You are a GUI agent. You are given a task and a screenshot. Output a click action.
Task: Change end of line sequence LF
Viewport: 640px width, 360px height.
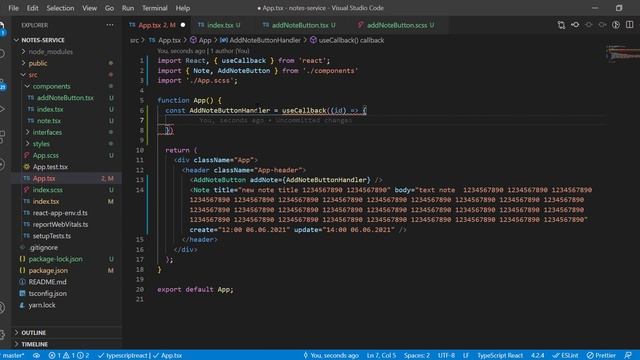click(466, 356)
